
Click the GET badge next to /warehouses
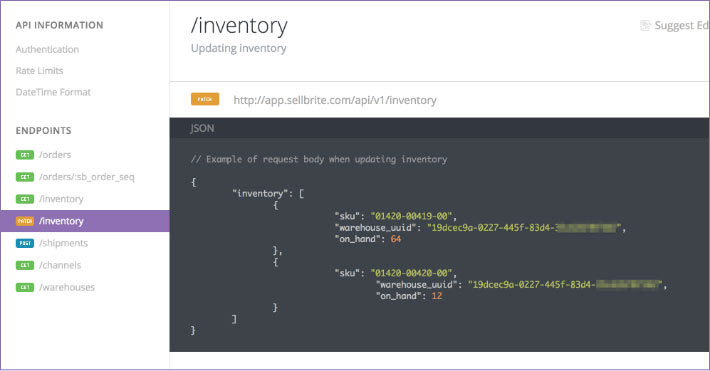tap(25, 287)
